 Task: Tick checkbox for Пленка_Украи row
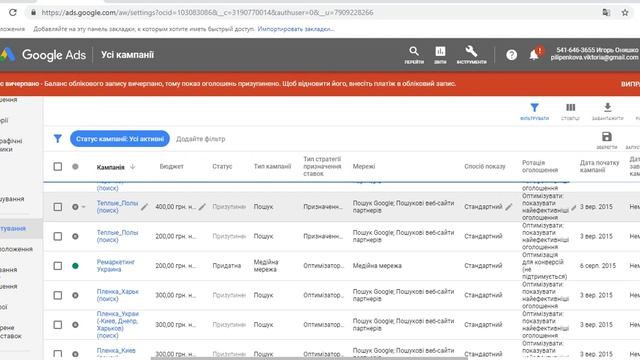coord(58,325)
